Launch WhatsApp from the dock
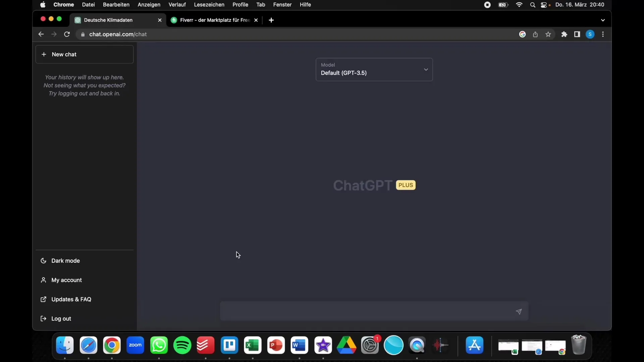Image resolution: width=644 pixels, height=362 pixels. coord(158,345)
